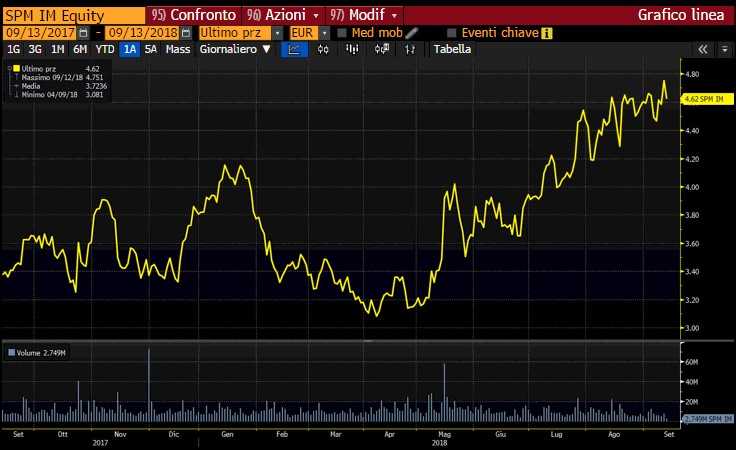Click the 2.749M SPM IM volume label
This screenshot has height=450, width=736.
pos(707,419)
